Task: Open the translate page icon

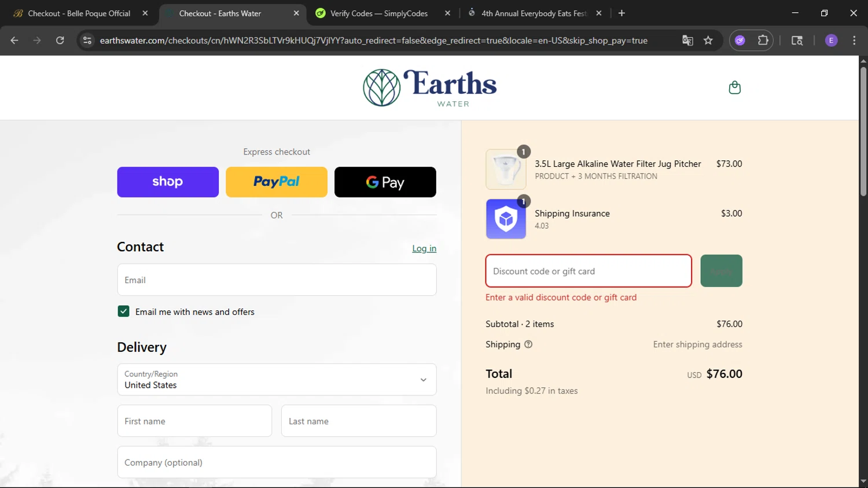Action: [x=687, y=41]
